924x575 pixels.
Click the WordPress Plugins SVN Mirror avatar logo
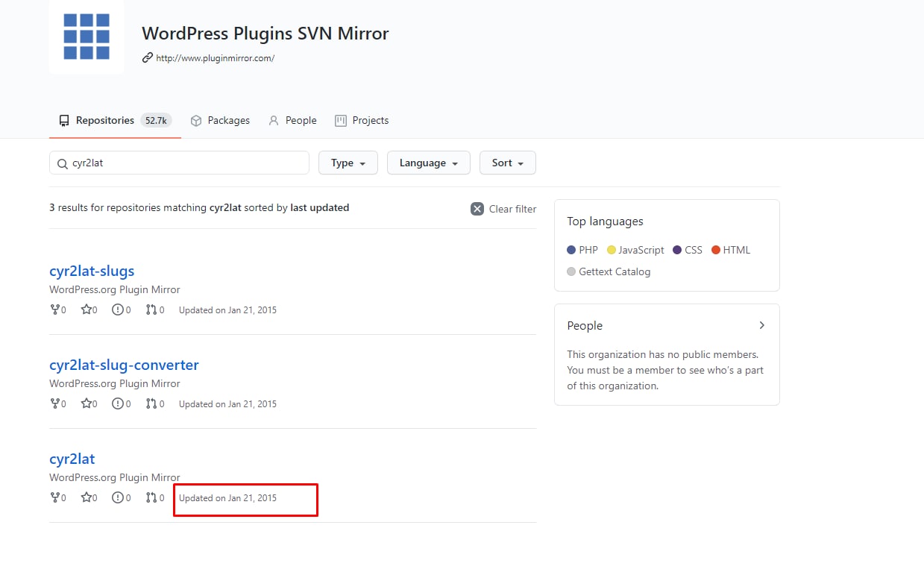coord(87,37)
